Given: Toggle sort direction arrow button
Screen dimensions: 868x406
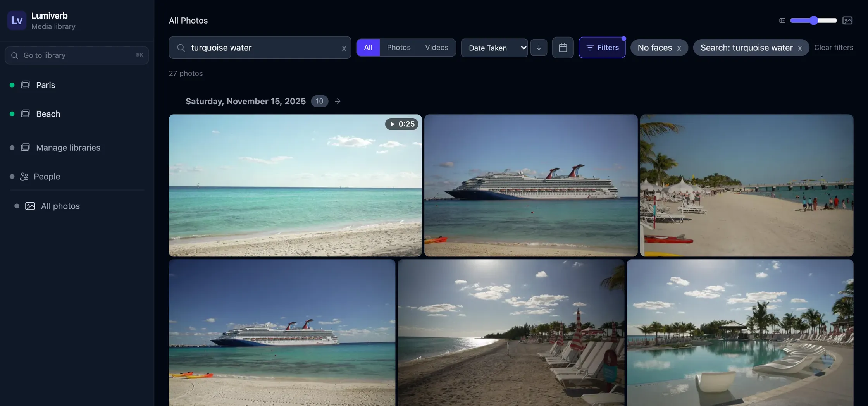Looking at the screenshot, I should pos(539,48).
